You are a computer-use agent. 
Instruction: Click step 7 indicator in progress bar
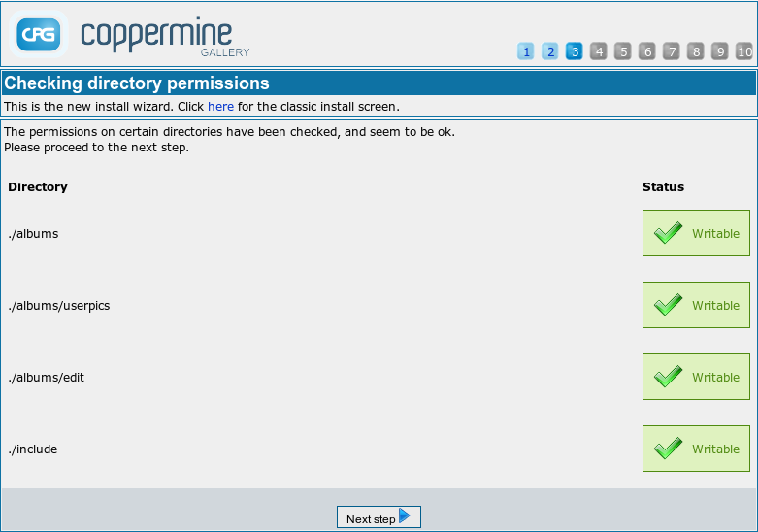click(672, 51)
